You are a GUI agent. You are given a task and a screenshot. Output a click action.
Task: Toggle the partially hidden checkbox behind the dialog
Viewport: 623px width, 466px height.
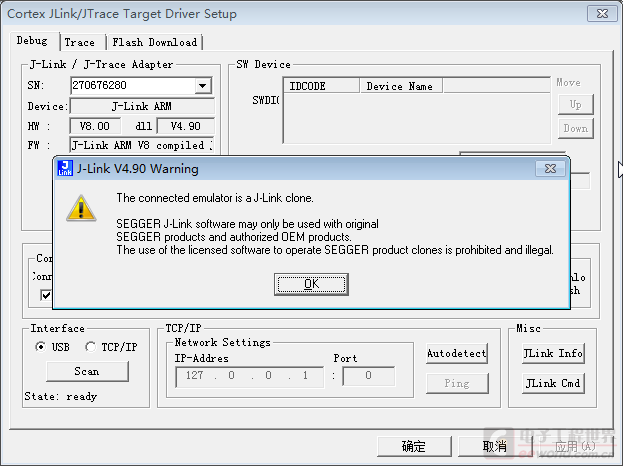(46, 295)
